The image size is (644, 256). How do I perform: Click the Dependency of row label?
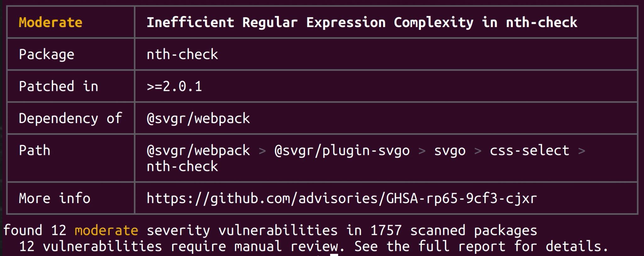(70, 118)
